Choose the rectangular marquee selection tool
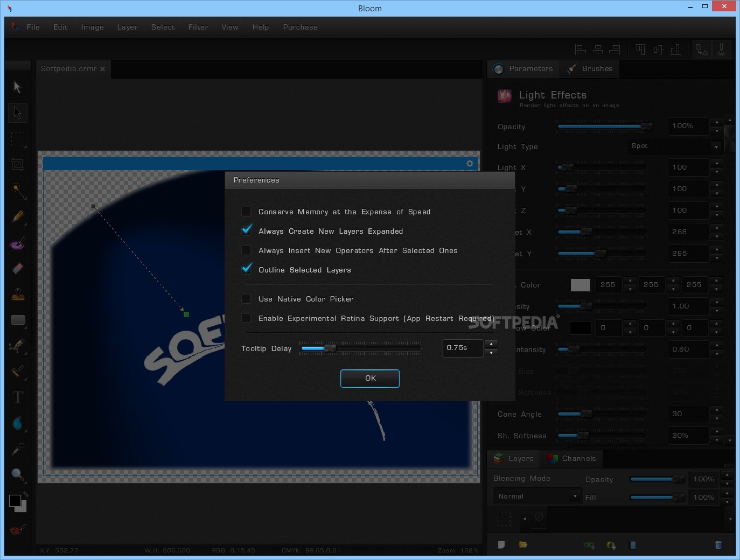Screen dimensions: 740x560 coord(18,139)
